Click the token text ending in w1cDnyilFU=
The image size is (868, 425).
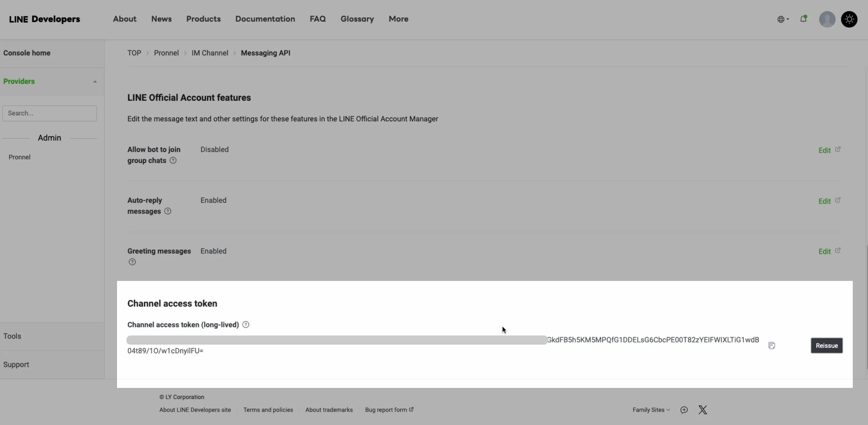[x=165, y=351]
